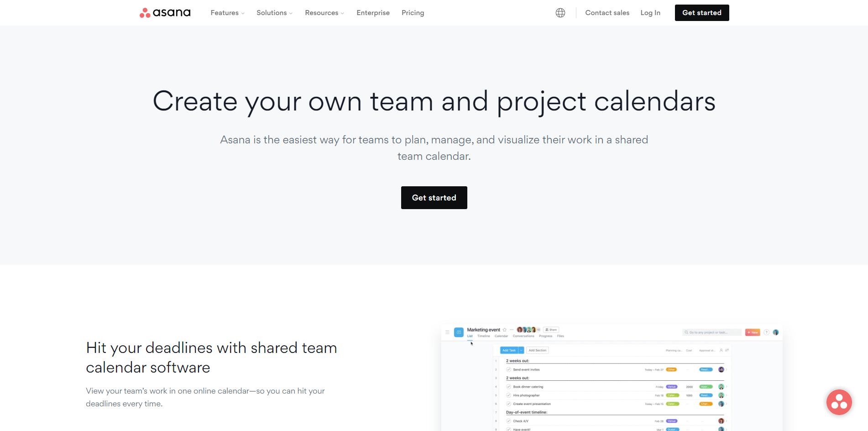Check off the Send event invites task
Viewport: 868px width, 431px height.
tap(508, 369)
